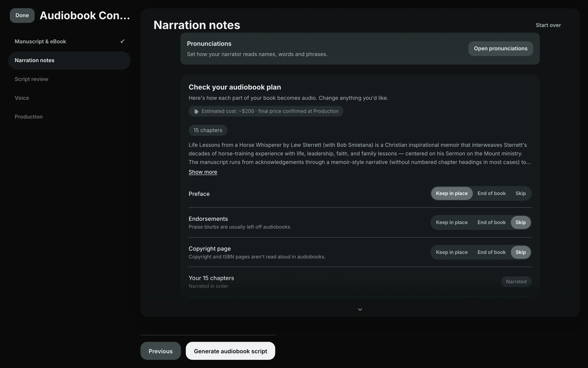Viewport: 588px width, 368px height.
Task: Set Preface to Keep in place
Action: (452, 193)
